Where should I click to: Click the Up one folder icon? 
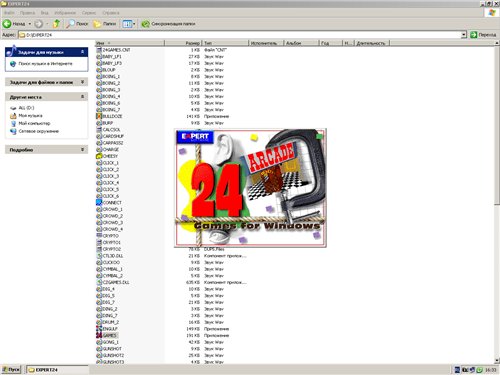57,24
